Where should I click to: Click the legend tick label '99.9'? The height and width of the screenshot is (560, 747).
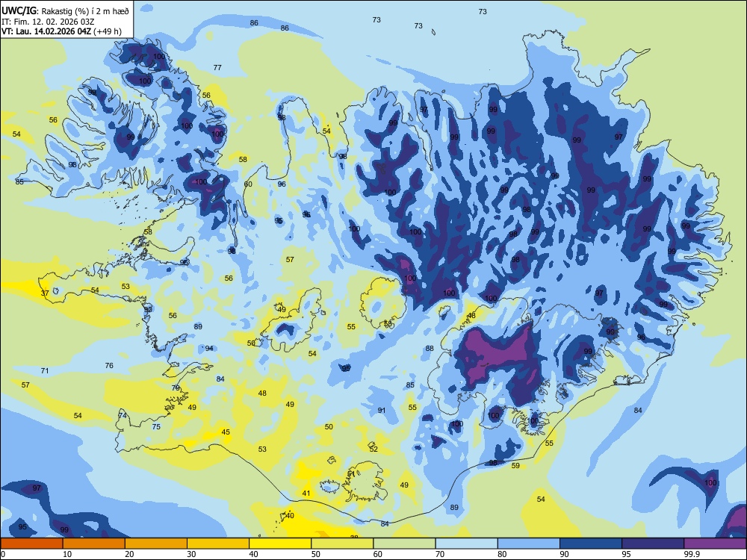coord(692,554)
